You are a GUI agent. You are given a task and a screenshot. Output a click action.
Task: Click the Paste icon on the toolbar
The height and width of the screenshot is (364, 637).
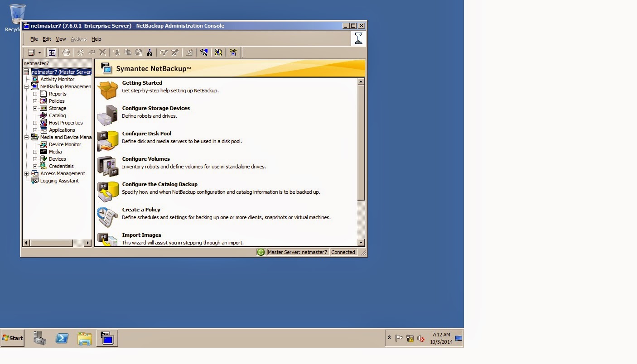point(139,52)
